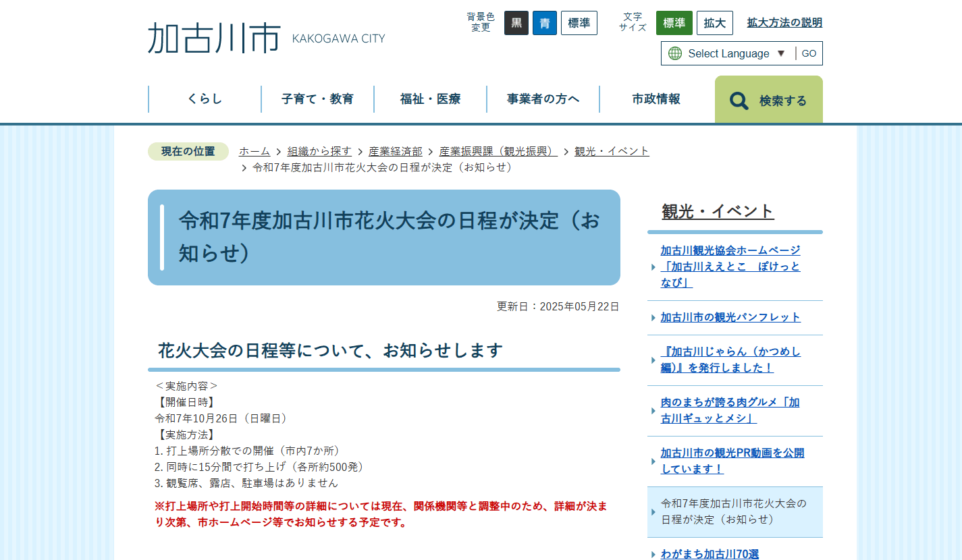Click the page title 令和7年度加古川市花火大会の日程が決定
962x560 pixels.
pos(384,237)
